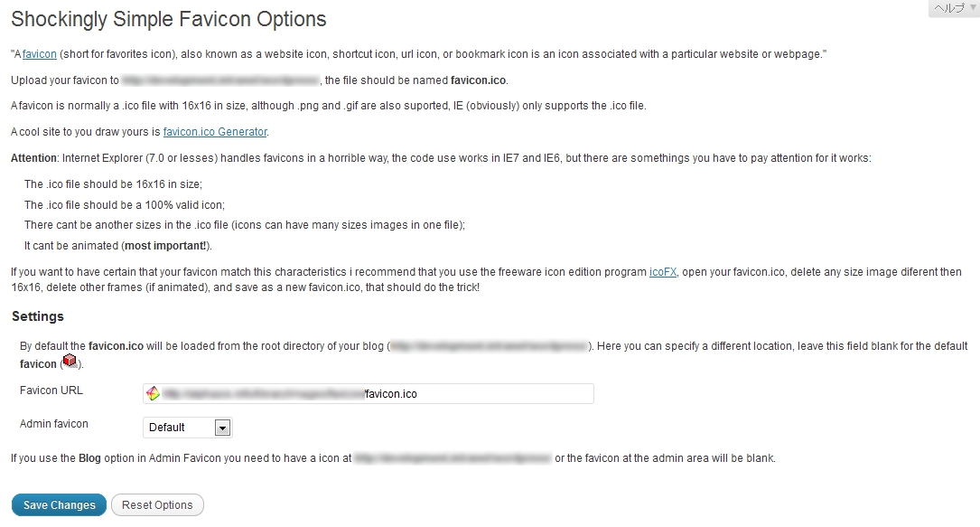Open the favicon definition link
Screen dimensions: 980x527
pyautogui.click(x=40, y=54)
